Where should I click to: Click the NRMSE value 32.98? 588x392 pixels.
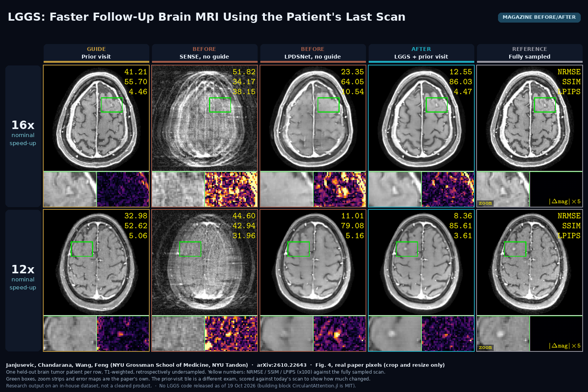136,216
